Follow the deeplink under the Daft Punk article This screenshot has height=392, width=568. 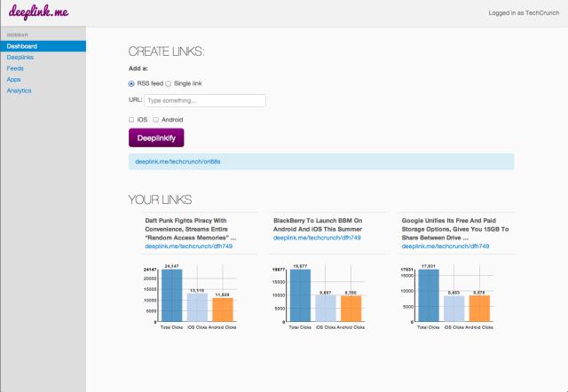click(x=189, y=247)
